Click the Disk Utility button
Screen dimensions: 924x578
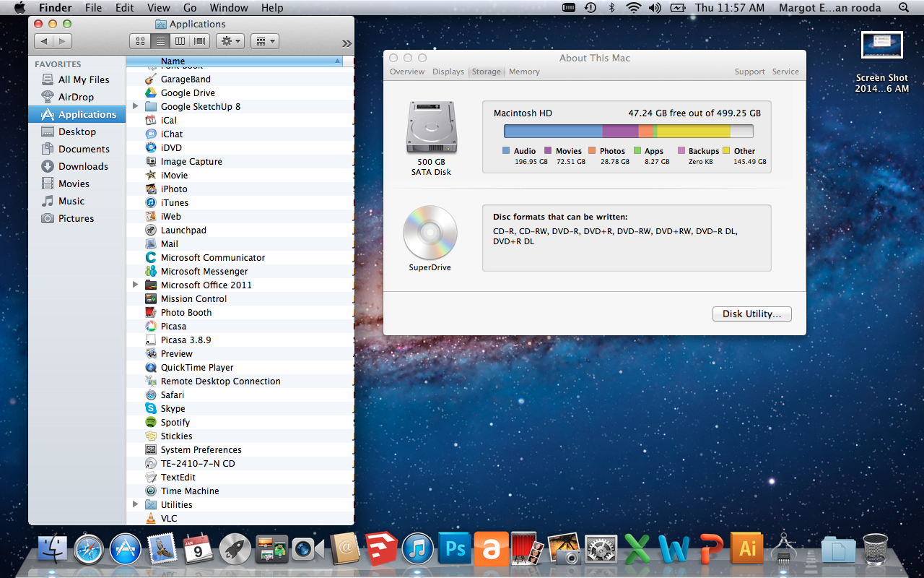click(x=752, y=314)
